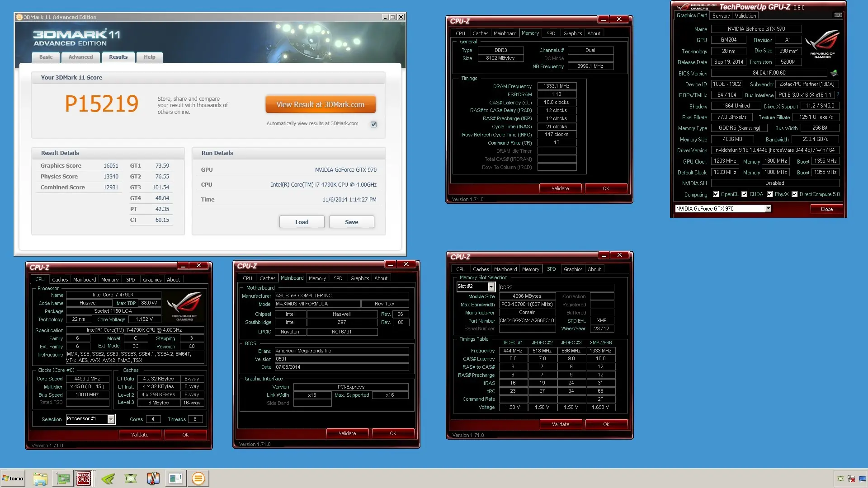Open the GPU-Z graphics card taskbar icon

tap(63, 479)
